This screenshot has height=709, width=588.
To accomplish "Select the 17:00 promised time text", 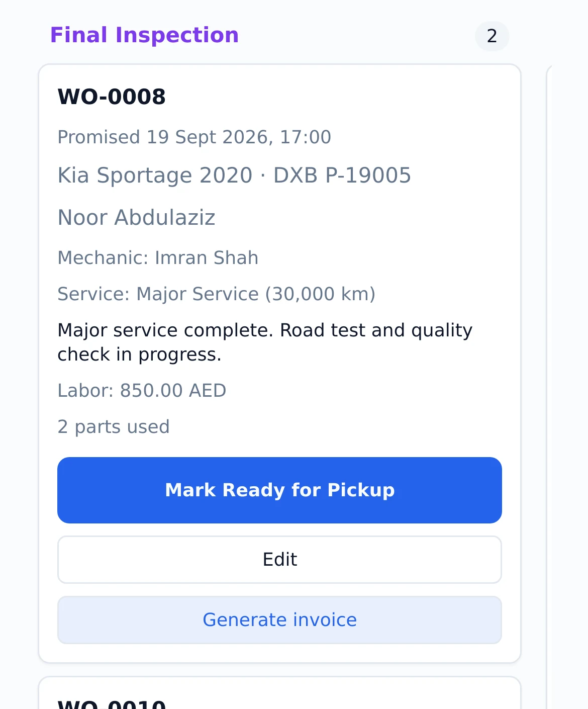I will coord(305,137).
